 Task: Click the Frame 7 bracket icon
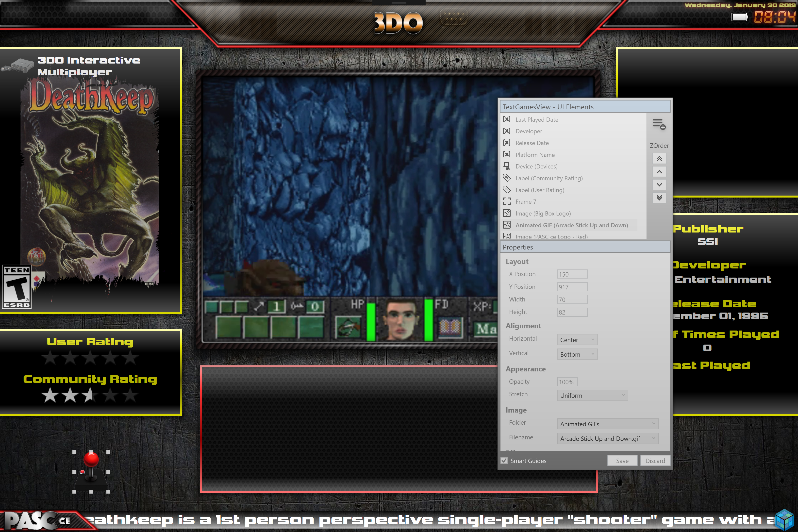pyautogui.click(x=507, y=201)
